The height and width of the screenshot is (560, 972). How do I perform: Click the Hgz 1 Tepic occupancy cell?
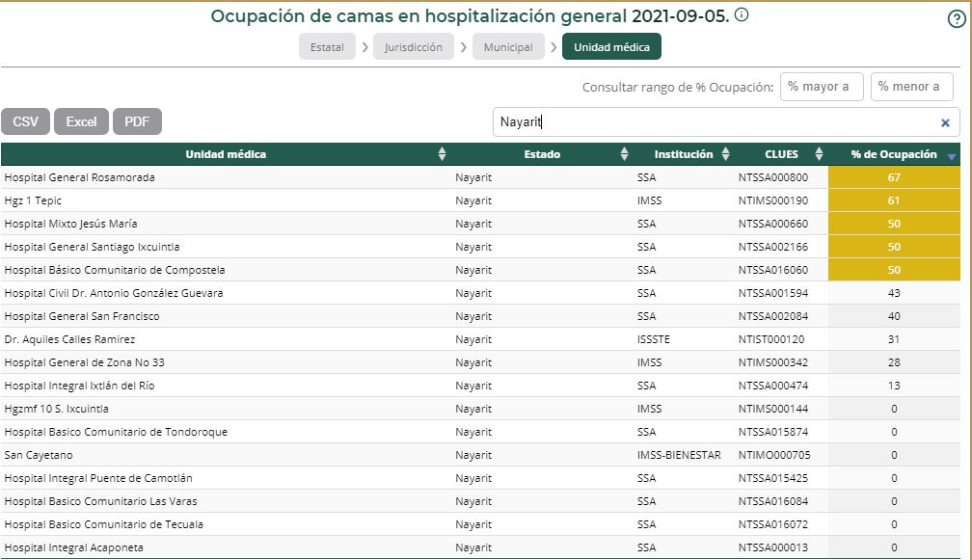click(895, 200)
